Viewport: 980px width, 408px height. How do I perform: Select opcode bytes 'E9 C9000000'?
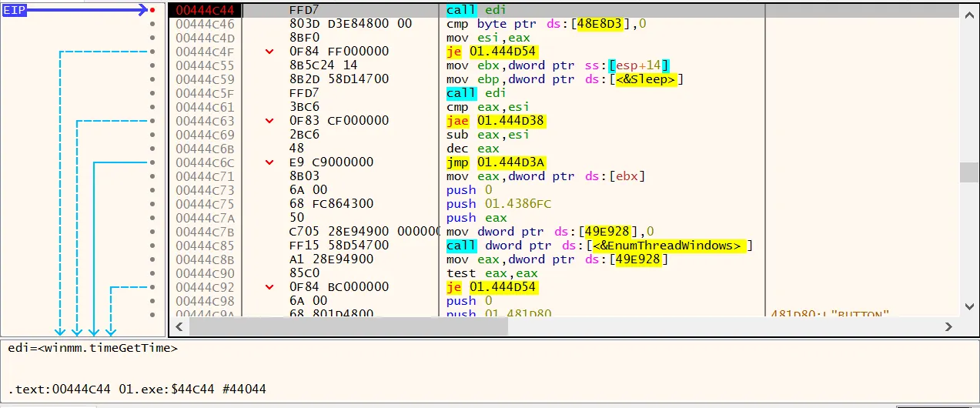point(331,162)
